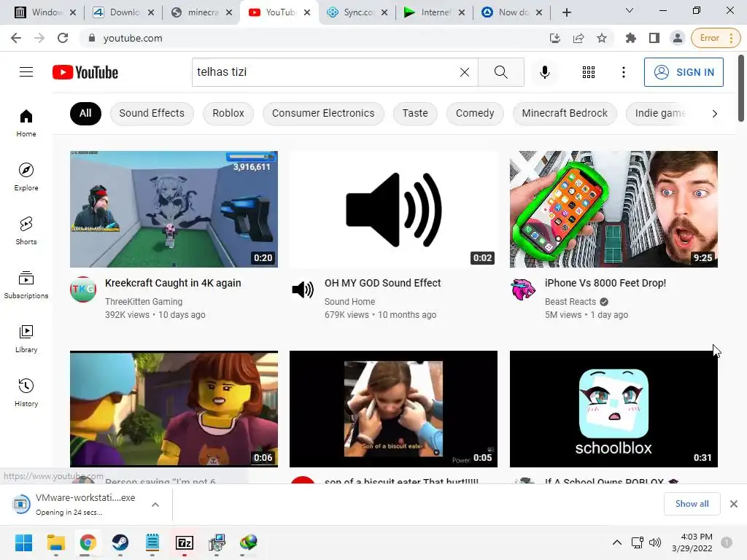Open Beast Reacts channel avatar
Viewport: 747px width, 560px height.
pyautogui.click(x=523, y=289)
